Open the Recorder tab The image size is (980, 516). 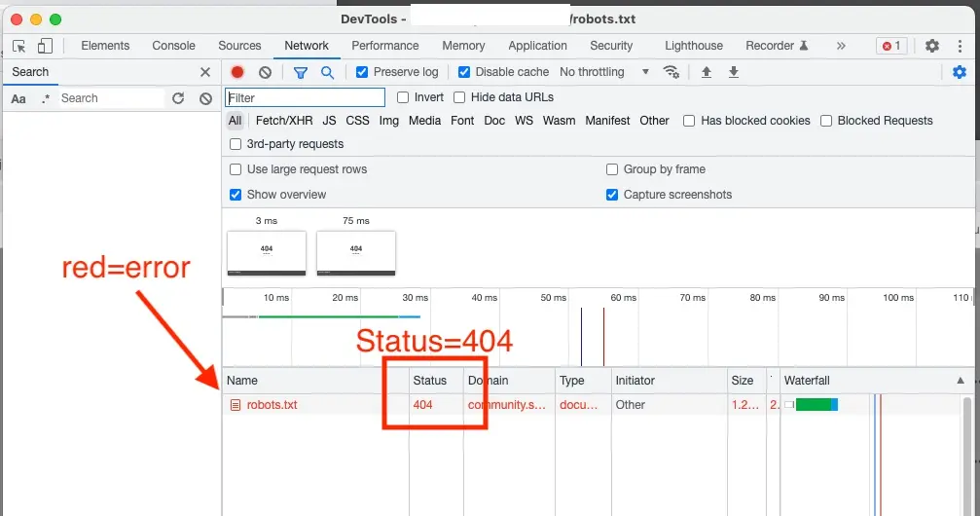click(x=777, y=46)
